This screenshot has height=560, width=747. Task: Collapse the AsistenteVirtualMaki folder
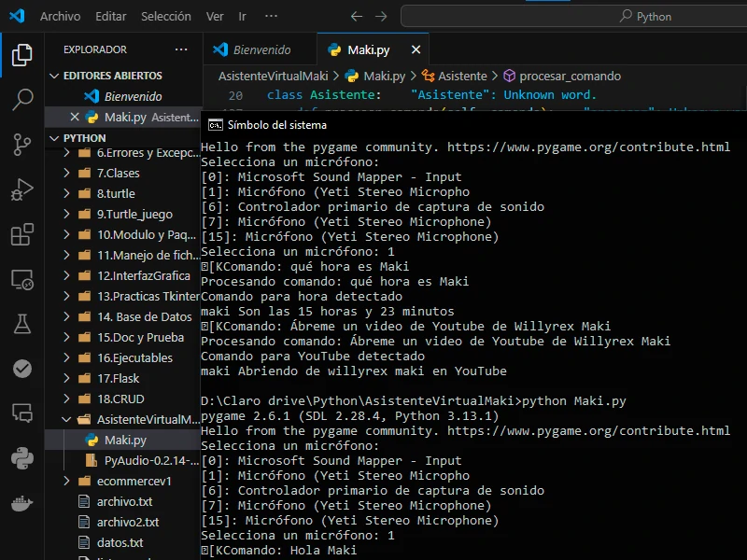tap(140, 420)
